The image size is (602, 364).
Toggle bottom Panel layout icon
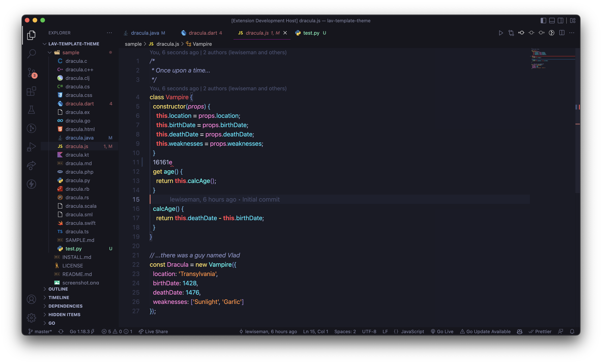click(x=552, y=21)
